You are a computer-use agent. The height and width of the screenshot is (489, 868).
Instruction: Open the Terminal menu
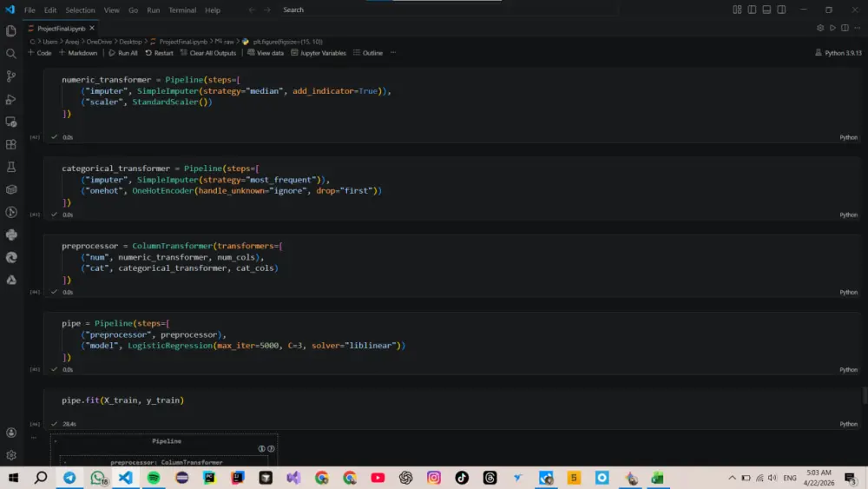(x=182, y=10)
